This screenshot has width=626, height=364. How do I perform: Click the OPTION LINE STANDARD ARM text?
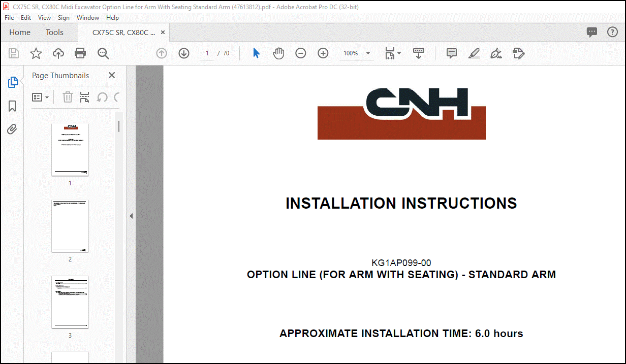pos(401,275)
